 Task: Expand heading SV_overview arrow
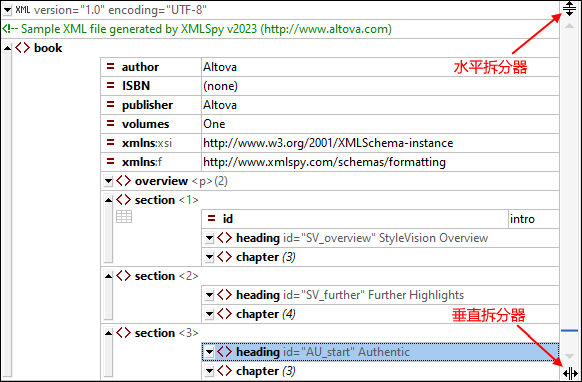click(209, 238)
